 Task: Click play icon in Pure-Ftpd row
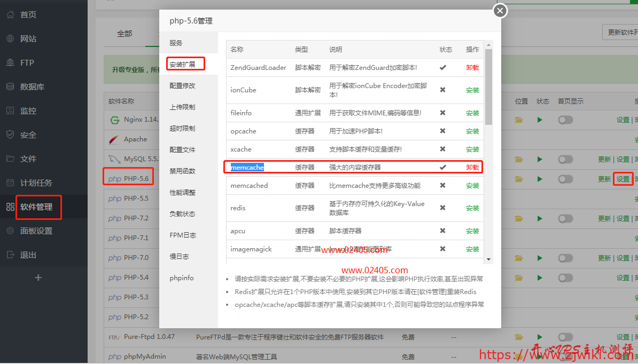pos(540,337)
